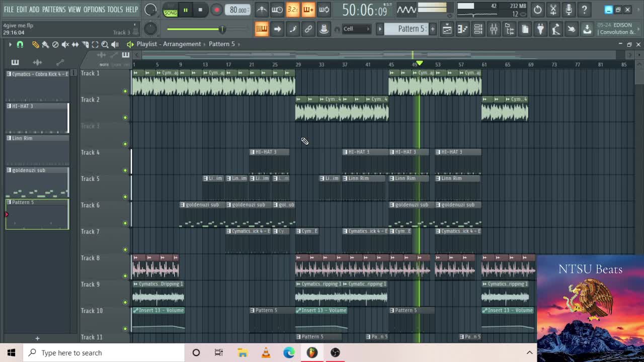Click the Pattern 5 breadcrumb in playlist title

pos(222,44)
